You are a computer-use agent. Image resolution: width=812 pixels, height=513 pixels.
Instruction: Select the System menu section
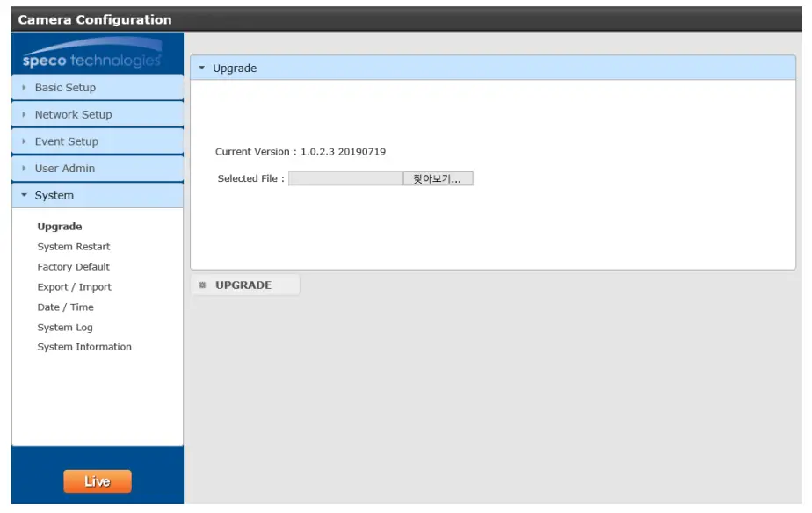click(x=98, y=195)
